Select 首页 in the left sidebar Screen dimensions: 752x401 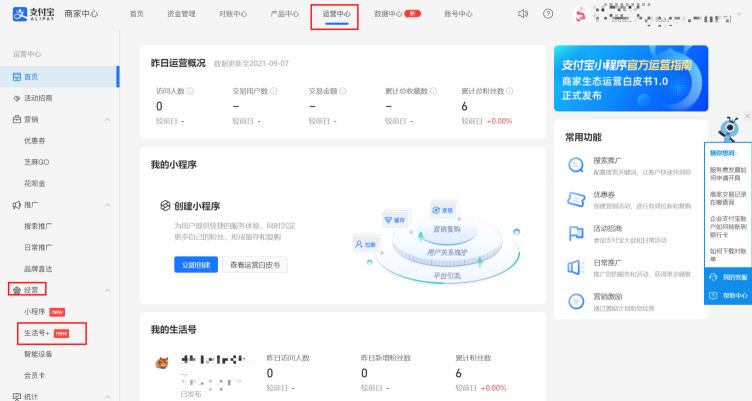point(59,77)
